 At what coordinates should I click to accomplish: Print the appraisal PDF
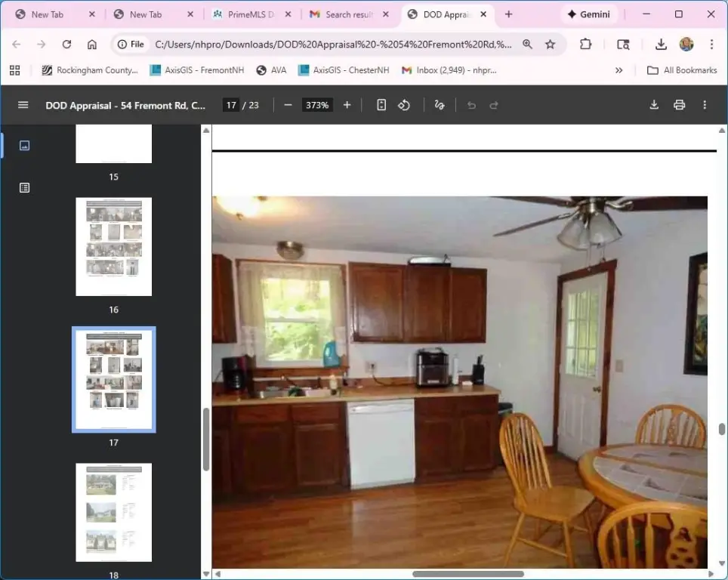(679, 105)
